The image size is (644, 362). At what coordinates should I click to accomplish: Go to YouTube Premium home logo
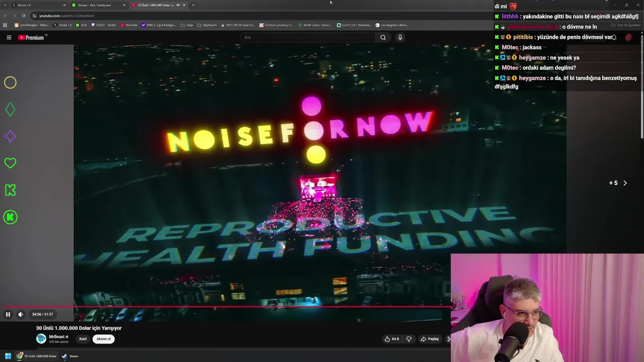coord(31,37)
